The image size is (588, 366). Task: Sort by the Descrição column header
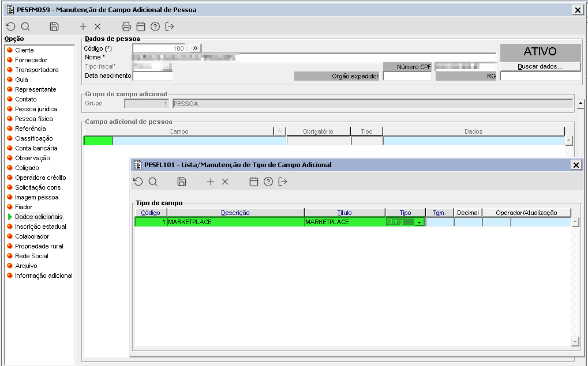coord(235,213)
